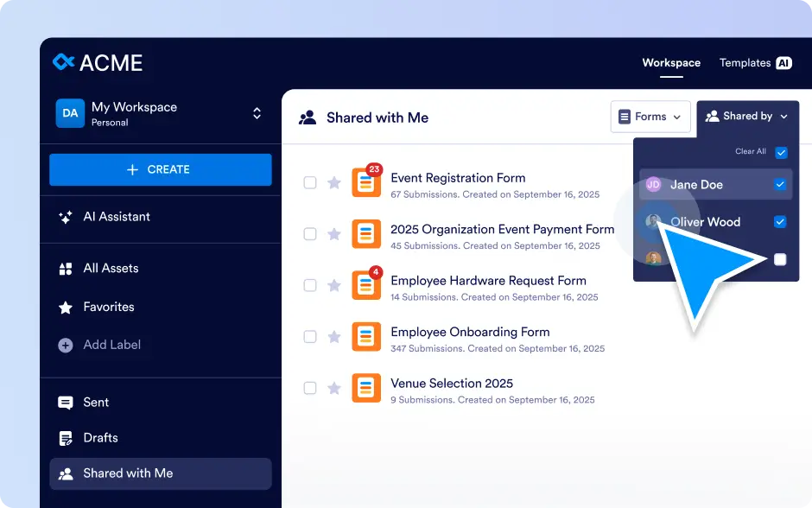Collapse the Shared by dropdown

(x=747, y=117)
